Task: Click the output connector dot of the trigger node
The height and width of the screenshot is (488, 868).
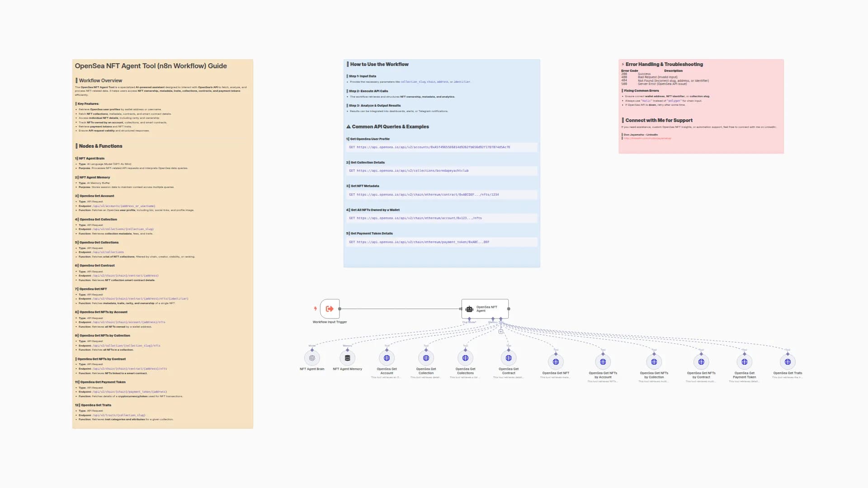Action: click(x=340, y=309)
